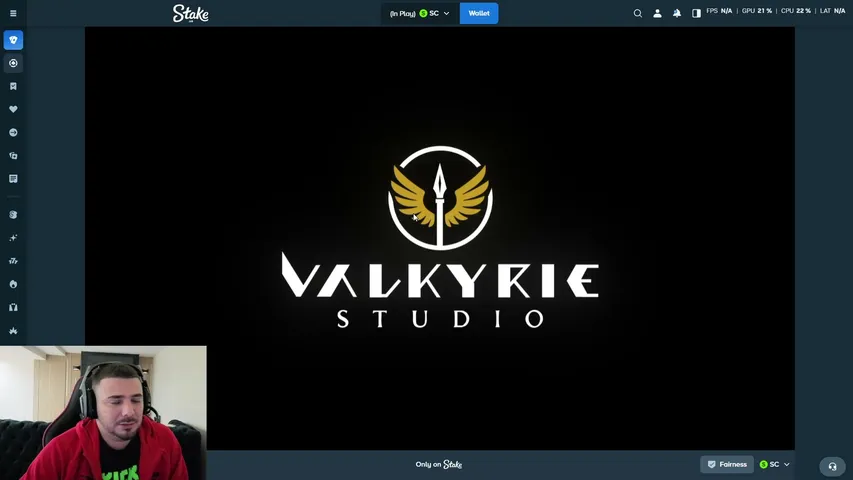Viewport: 853px width, 480px height.
Task: Click the round coin icon below the divider
Action: 13,215
